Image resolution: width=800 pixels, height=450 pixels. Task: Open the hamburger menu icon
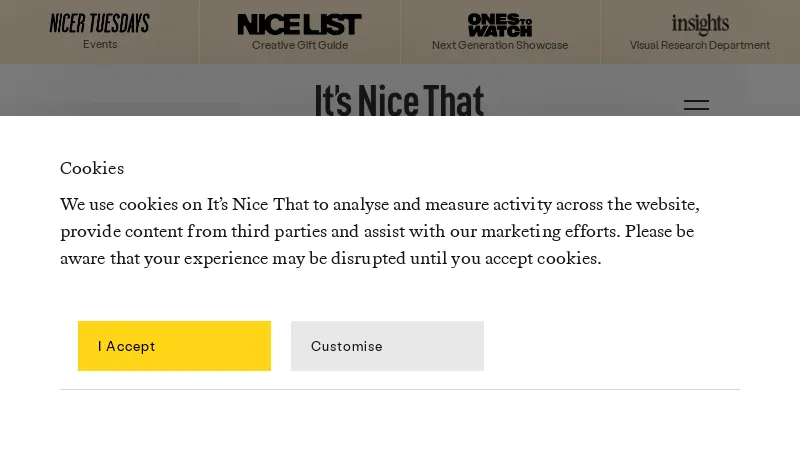(696, 105)
